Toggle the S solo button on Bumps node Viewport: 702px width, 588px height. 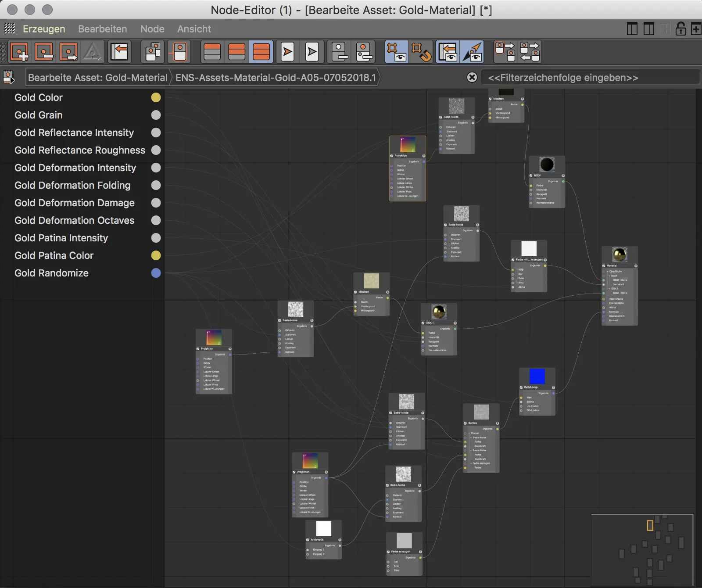[x=498, y=423]
